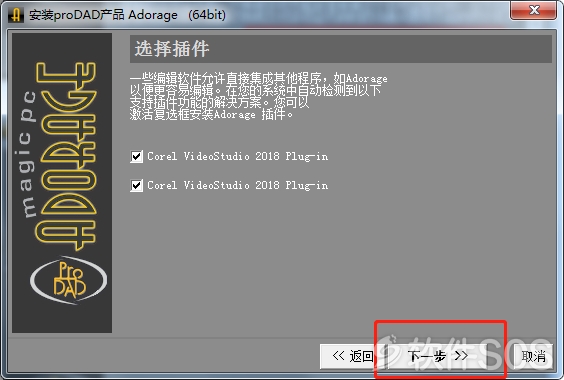Click the dark sidebar banner panel
The width and height of the screenshot is (564, 380).
point(62,183)
